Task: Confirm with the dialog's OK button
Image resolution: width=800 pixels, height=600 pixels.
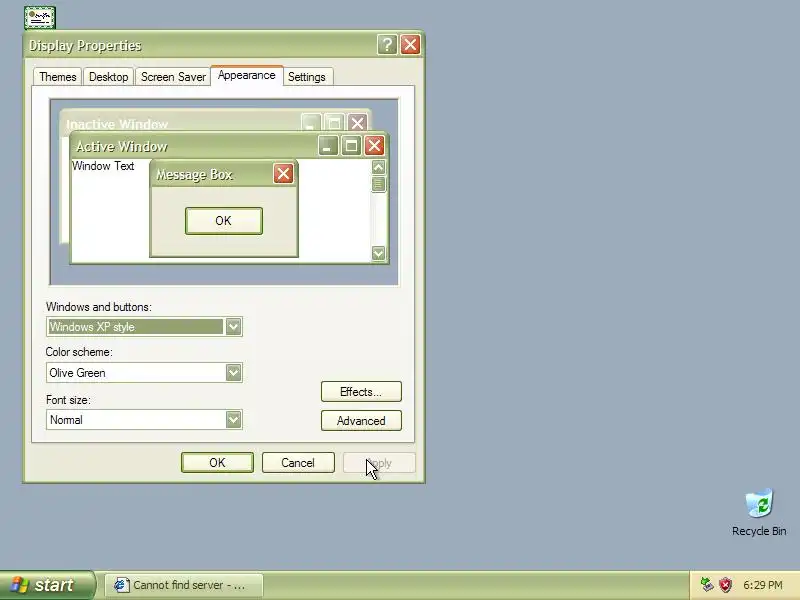Action: pos(217,462)
